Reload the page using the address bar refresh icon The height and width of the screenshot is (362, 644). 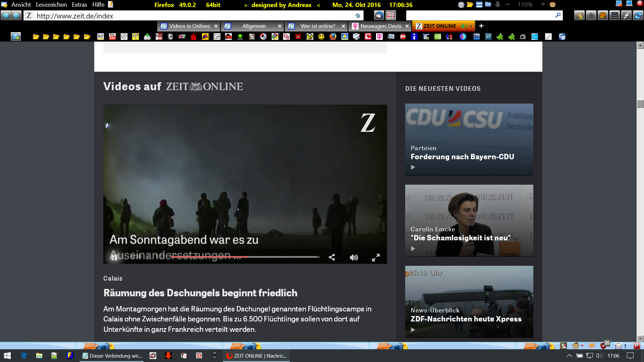click(358, 16)
